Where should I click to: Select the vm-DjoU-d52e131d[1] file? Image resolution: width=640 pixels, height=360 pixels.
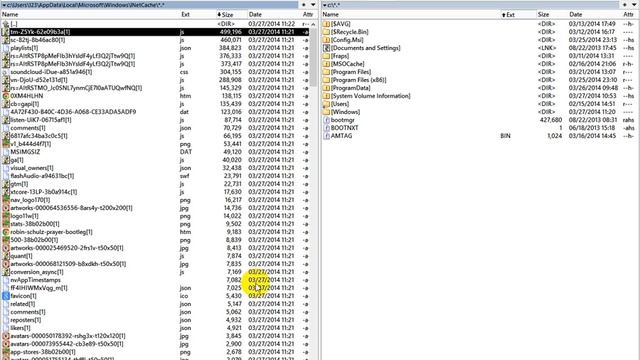click(155, 80)
